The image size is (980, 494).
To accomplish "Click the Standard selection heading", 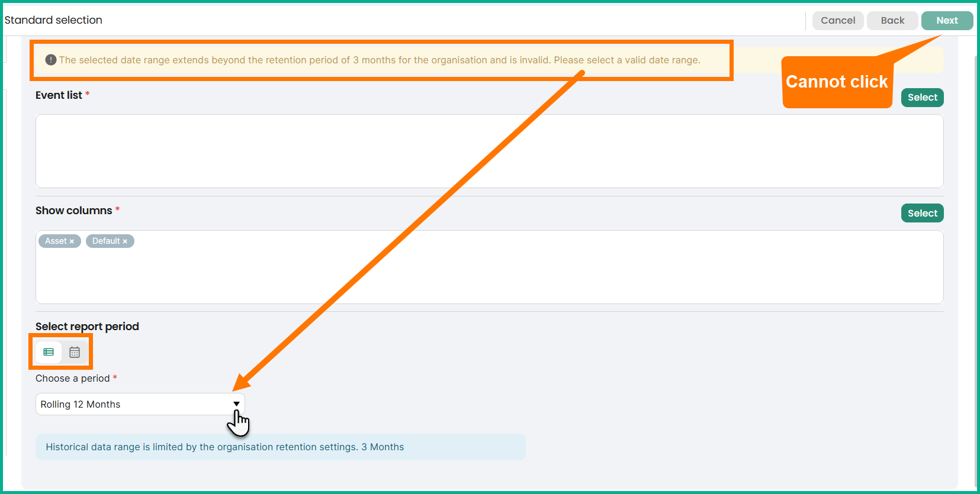I will 53,20.
